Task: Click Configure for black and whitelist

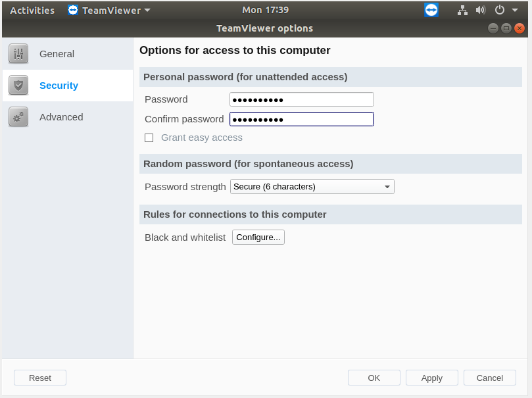Action: [258, 237]
